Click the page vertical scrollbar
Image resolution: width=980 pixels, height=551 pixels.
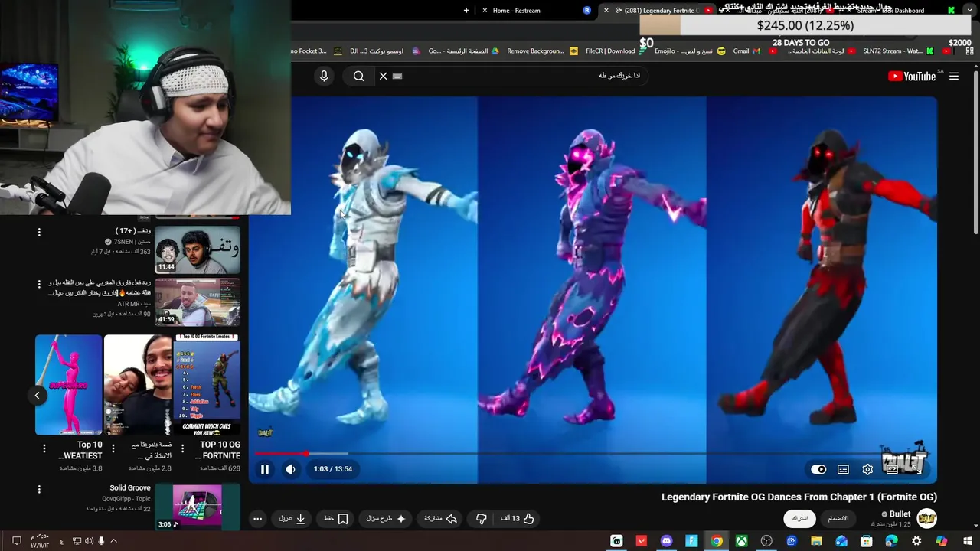tap(975, 153)
